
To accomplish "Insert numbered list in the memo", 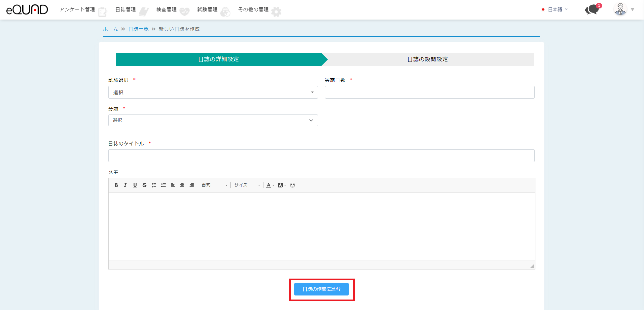I will pos(154,185).
